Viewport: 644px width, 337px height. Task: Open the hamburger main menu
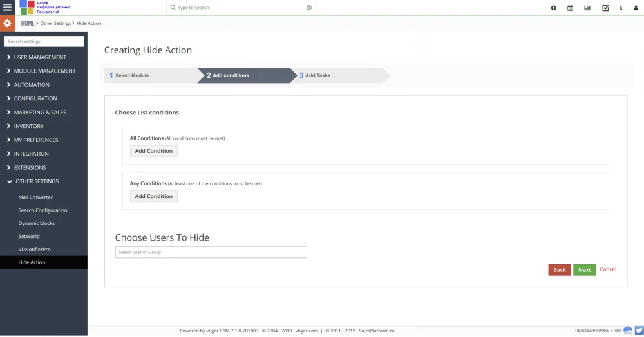[7, 8]
